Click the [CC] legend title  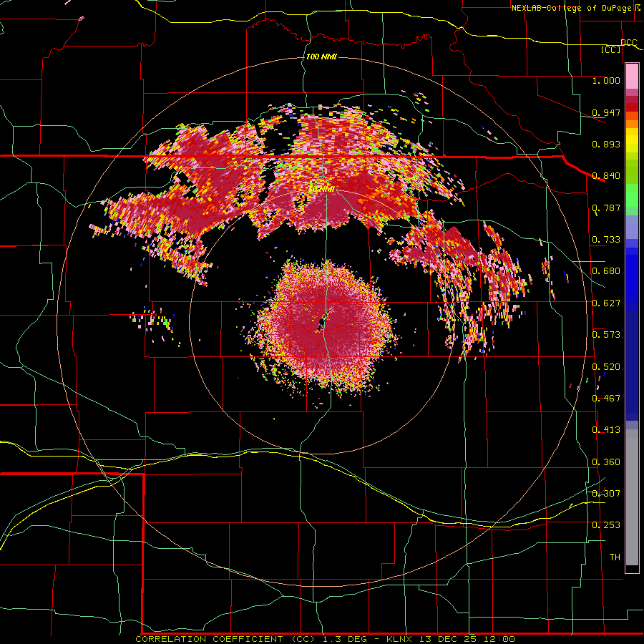pos(610,49)
